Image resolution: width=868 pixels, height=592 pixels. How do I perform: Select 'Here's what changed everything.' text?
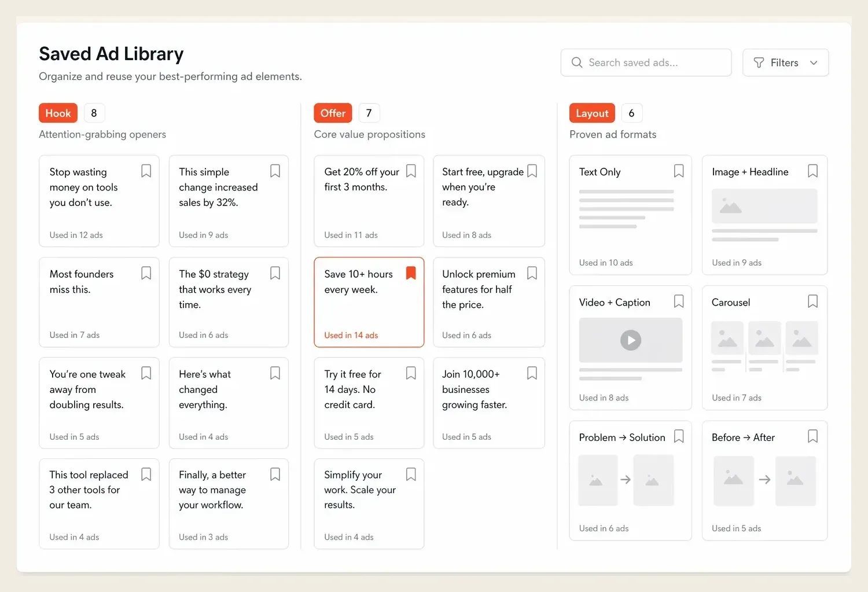(205, 389)
